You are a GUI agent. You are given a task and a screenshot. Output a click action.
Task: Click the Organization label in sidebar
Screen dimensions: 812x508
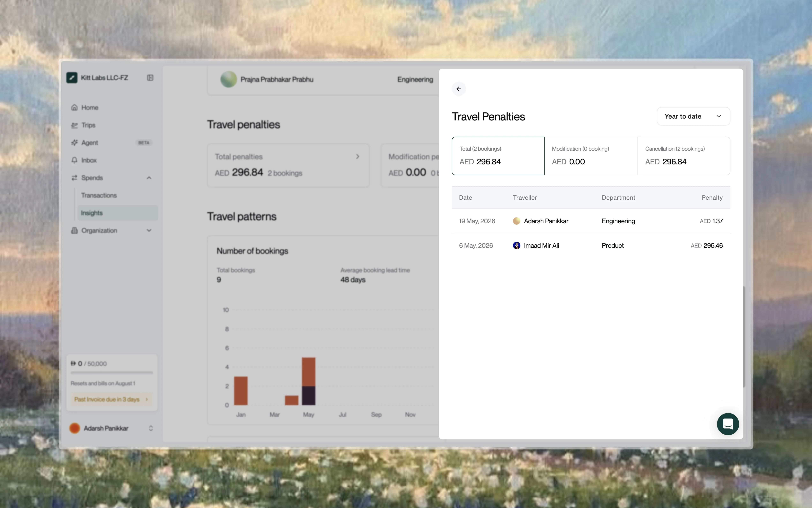click(x=99, y=231)
